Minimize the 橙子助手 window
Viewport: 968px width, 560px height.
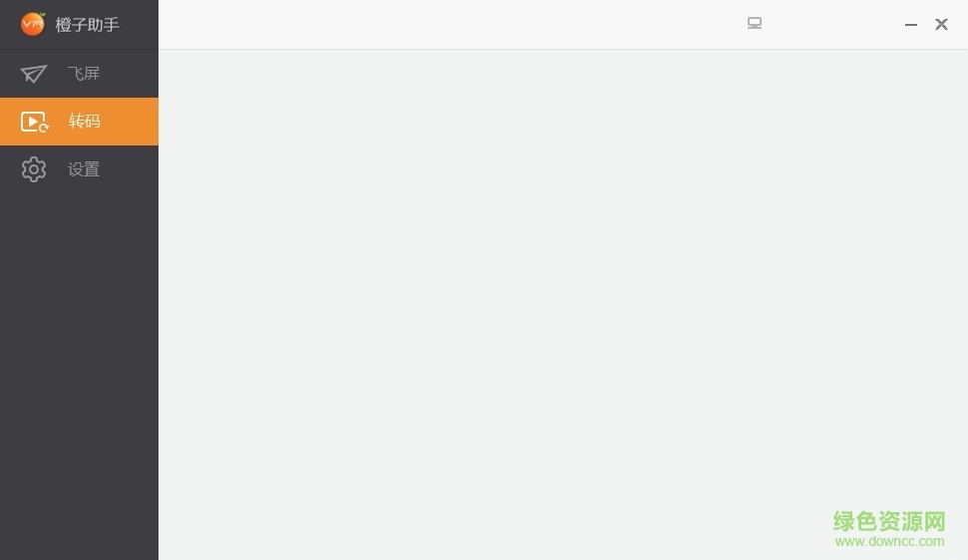point(910,25)
